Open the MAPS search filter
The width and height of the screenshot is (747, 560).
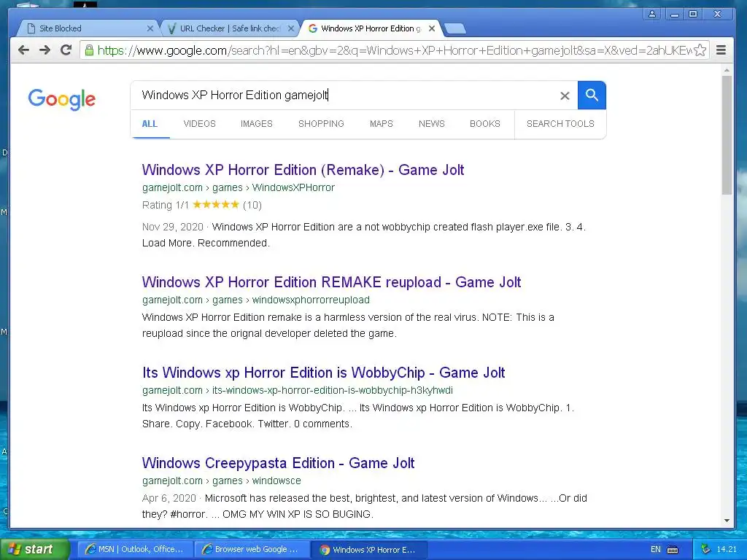(381, 124)
